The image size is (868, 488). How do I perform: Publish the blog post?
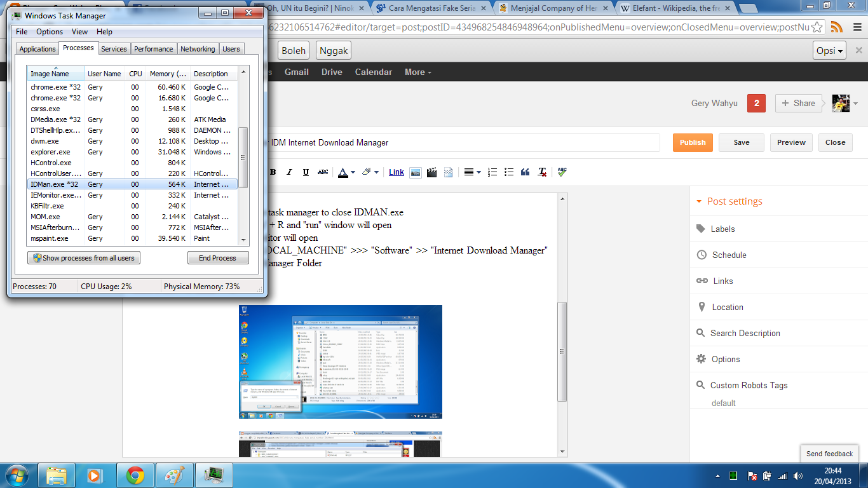click(693, 142)
